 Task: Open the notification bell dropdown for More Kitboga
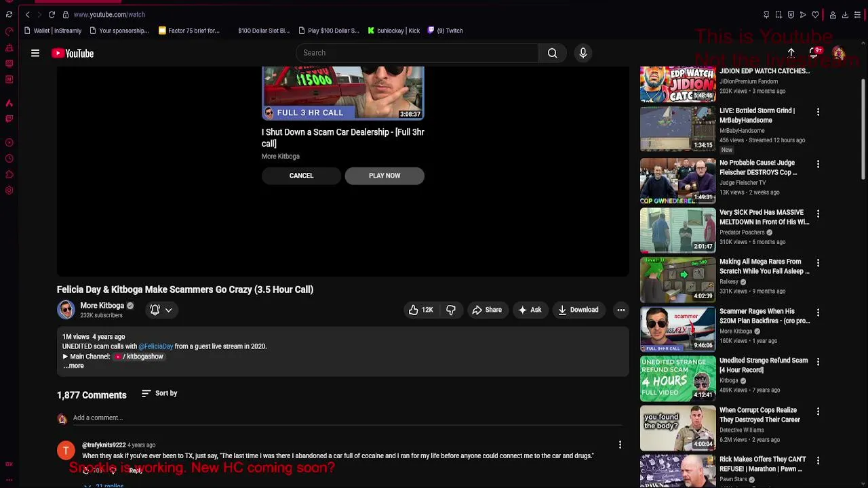pyautogui.click(x=161, y=310)
